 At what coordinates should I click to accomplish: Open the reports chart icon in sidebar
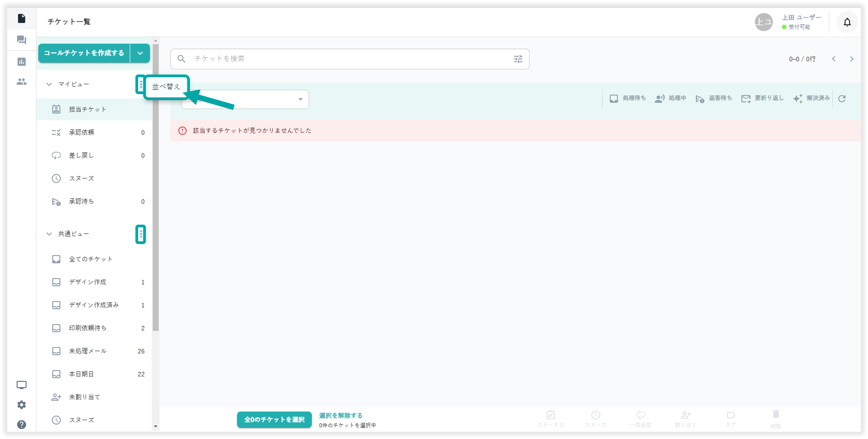point(22,62)
